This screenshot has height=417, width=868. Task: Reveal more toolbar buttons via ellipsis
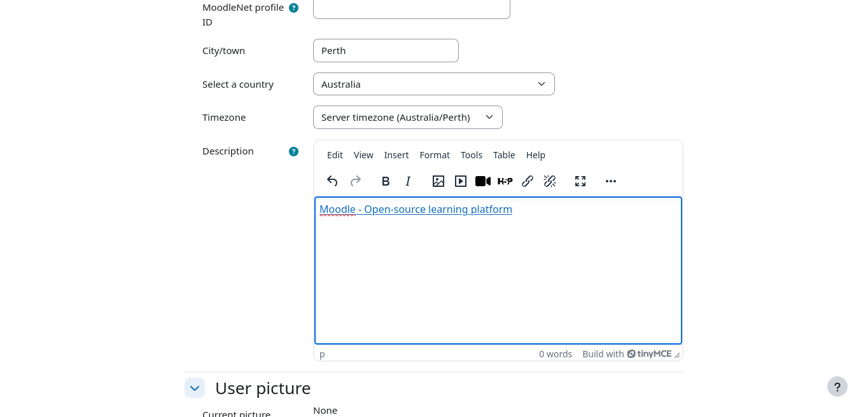click(611, 181)
